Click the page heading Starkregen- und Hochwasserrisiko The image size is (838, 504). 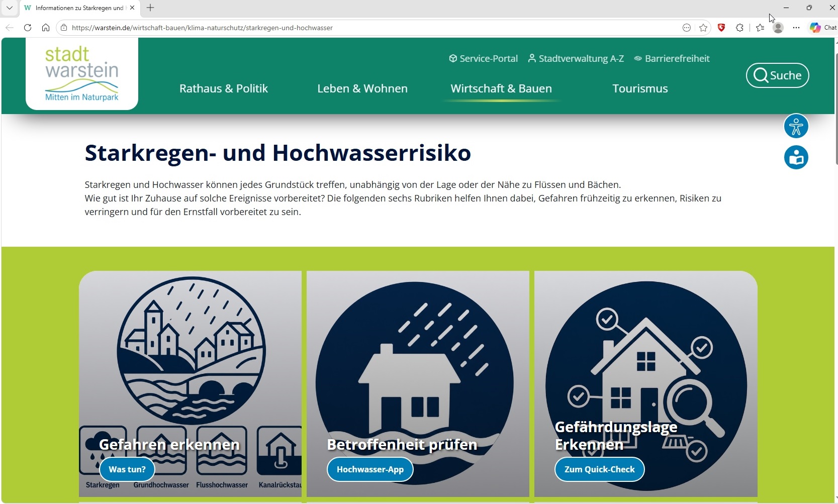(278, 153)
